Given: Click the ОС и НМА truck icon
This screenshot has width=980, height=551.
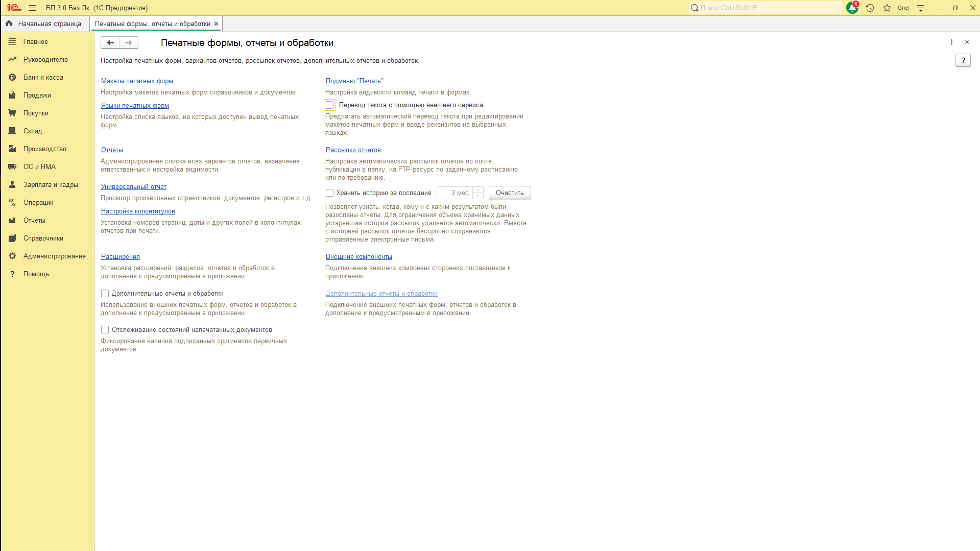Looking at the screenshot, I should point(12,166).
